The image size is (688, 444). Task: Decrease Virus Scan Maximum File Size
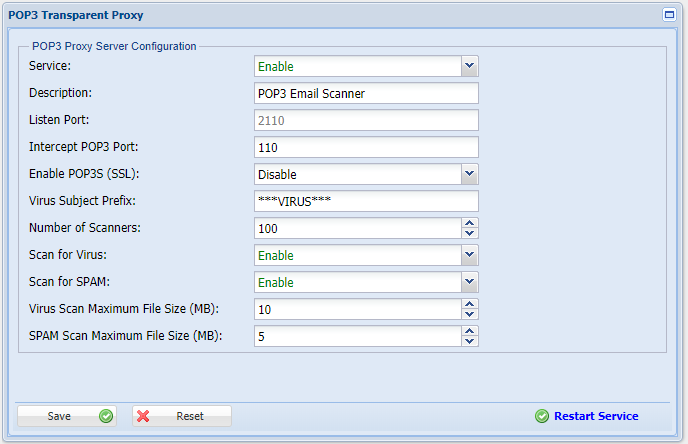pyautogui.click(x=470, y=314)
